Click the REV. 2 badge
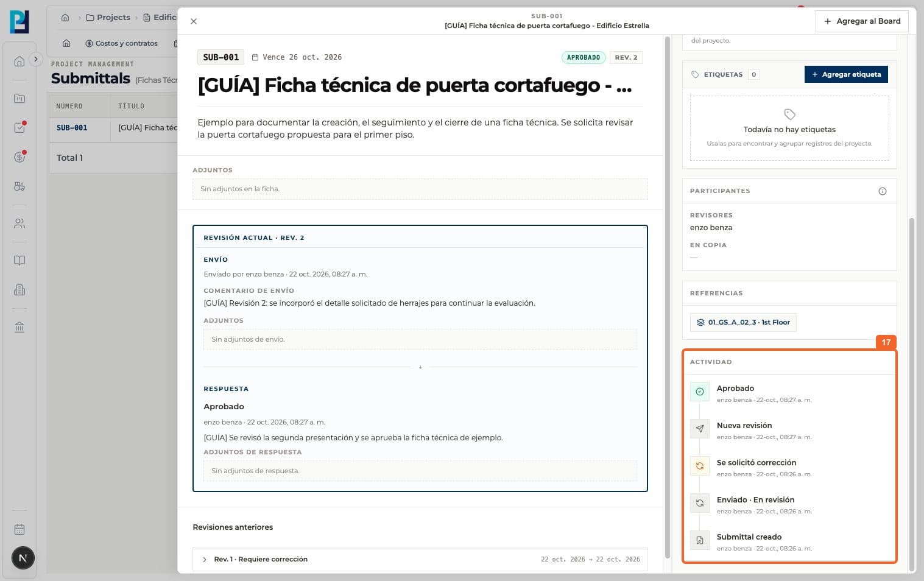The height and width of the screenshot is (581, 924). tap(626, 57)
